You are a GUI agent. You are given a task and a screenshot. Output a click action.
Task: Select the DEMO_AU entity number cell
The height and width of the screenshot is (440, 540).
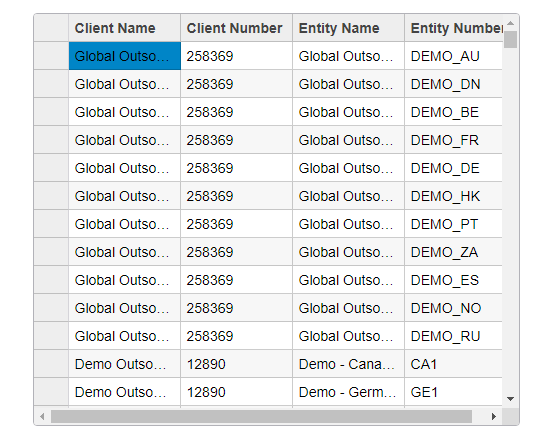point(454,56)
